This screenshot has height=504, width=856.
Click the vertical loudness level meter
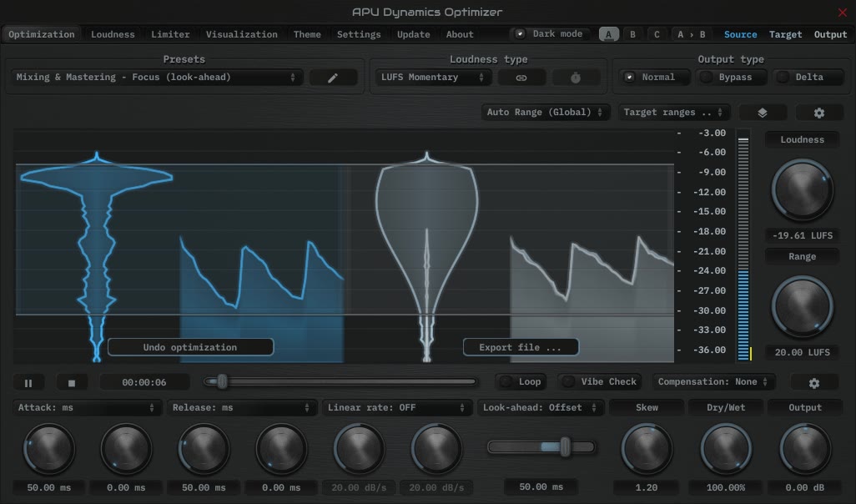[x=743, y=245]
